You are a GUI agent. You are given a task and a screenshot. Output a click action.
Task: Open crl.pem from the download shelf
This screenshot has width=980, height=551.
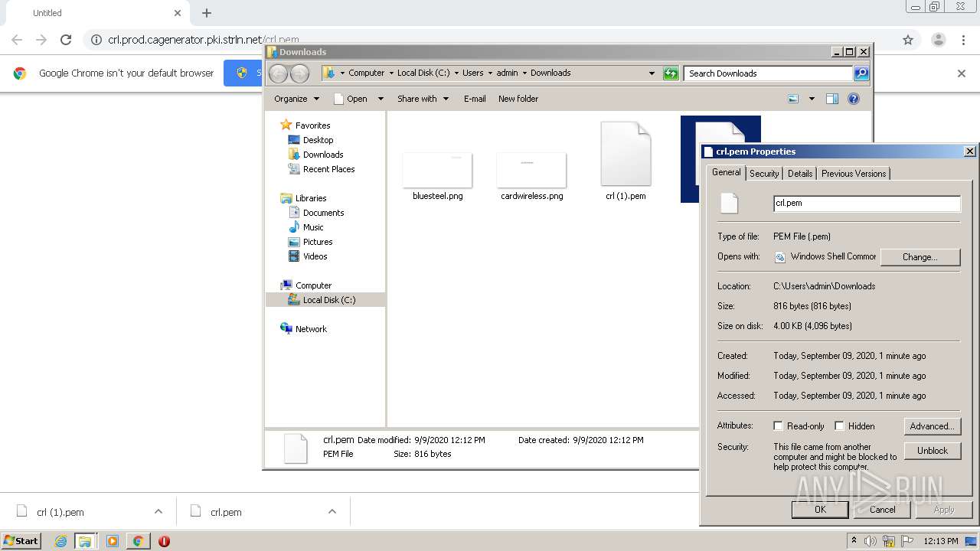[x=226, y=512]
